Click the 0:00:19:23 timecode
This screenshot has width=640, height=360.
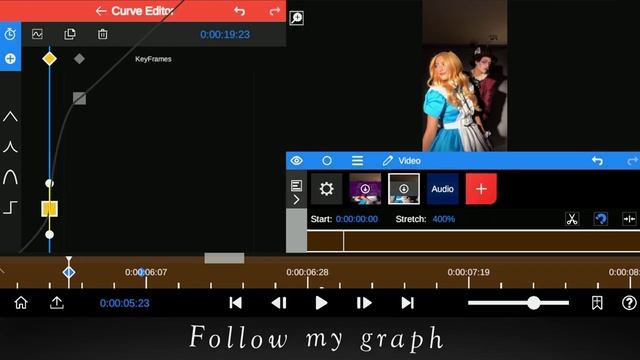[x=225, y=34]
